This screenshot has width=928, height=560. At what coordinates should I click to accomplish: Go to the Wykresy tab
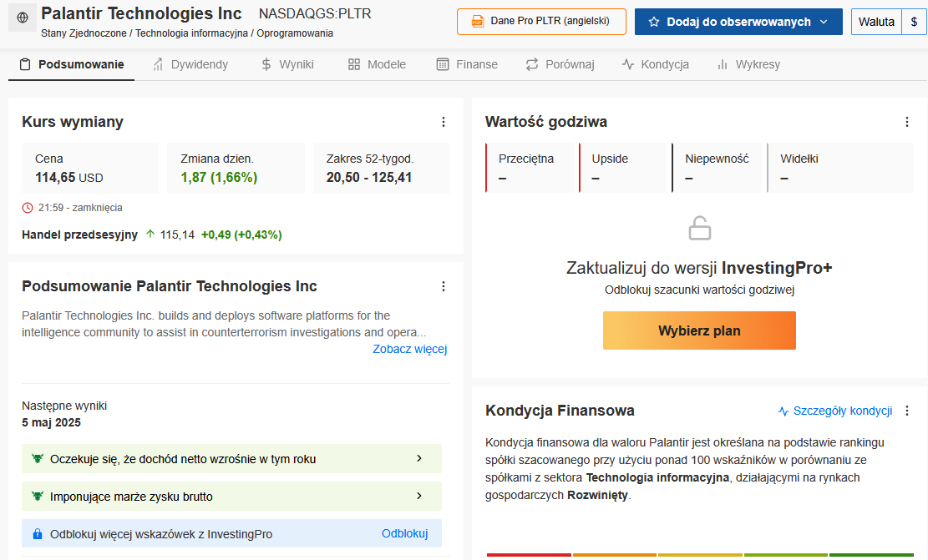point(748,64)
